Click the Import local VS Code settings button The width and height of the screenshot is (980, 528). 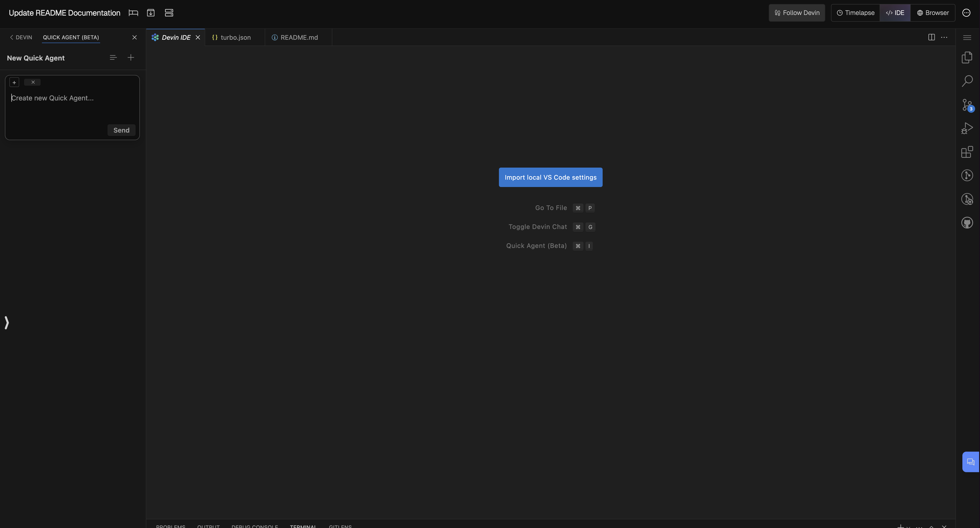pos(550,177)
